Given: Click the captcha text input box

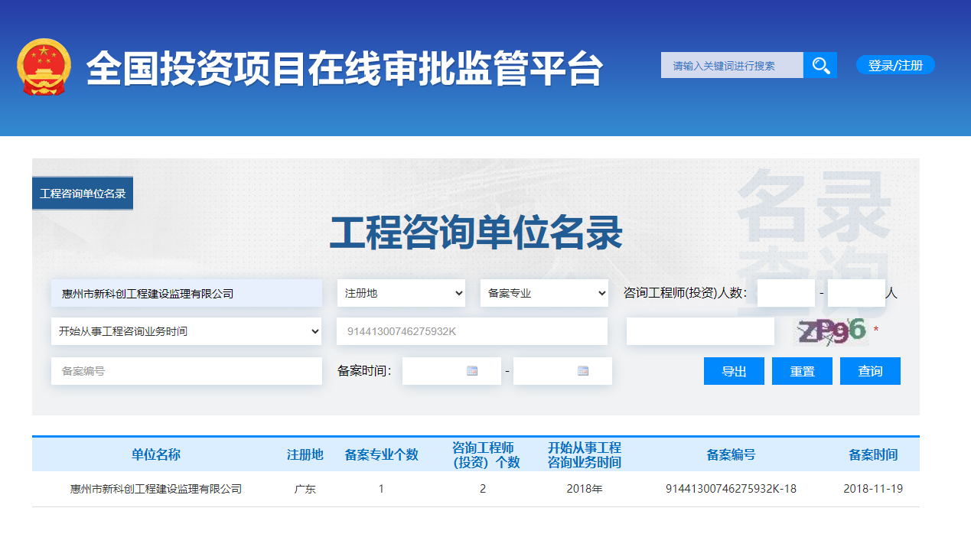Looking at the screenshot, I should click(x=699, y=331).
